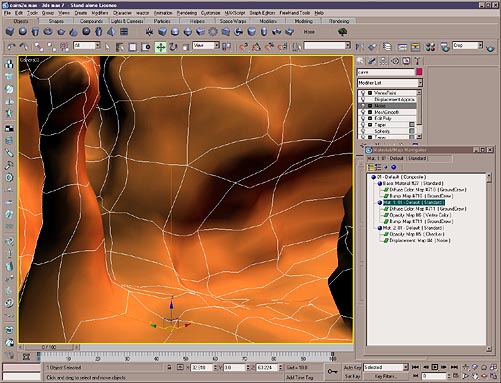Toggle the VertexPaint modifier lightbulb
The image size is (501, 383).
[x=363, y=93]
